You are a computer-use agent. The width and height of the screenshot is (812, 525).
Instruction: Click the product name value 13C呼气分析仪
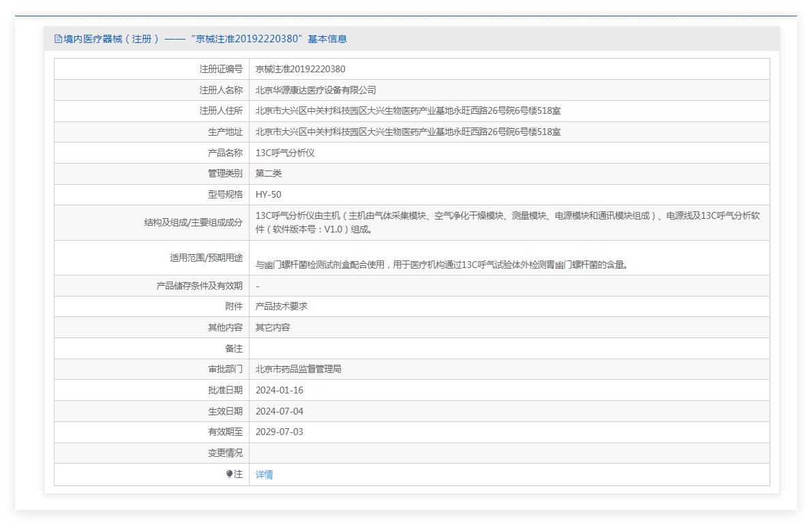click(x=285, y=153)
